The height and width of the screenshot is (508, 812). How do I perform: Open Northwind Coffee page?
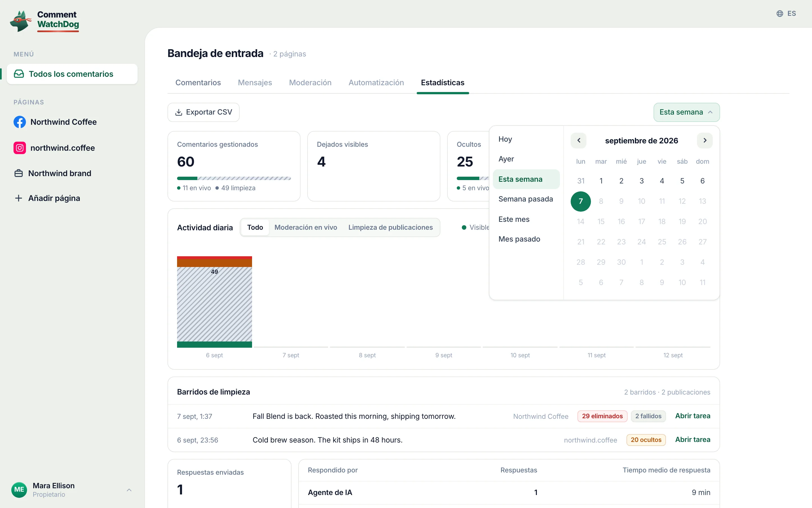pyautogui.click(x=72, y=122)
